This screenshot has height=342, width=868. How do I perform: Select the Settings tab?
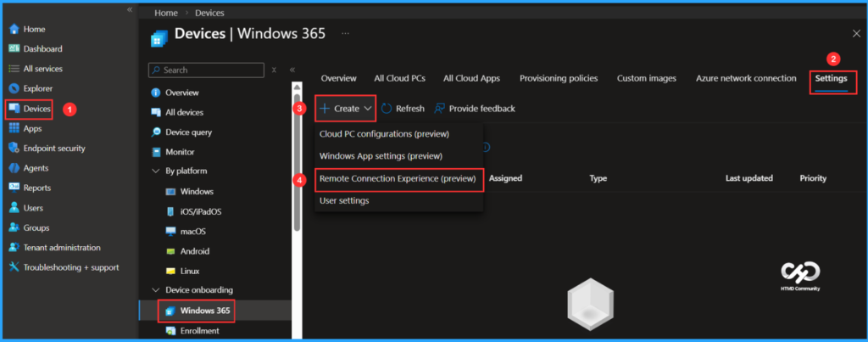tap(831, 79)
